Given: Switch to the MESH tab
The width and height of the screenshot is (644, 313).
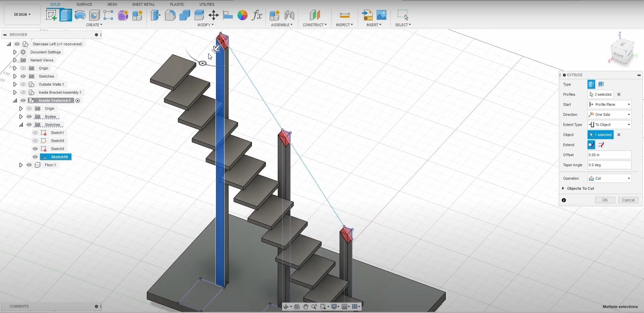Looking at the screenshot, I should [112, 4].
